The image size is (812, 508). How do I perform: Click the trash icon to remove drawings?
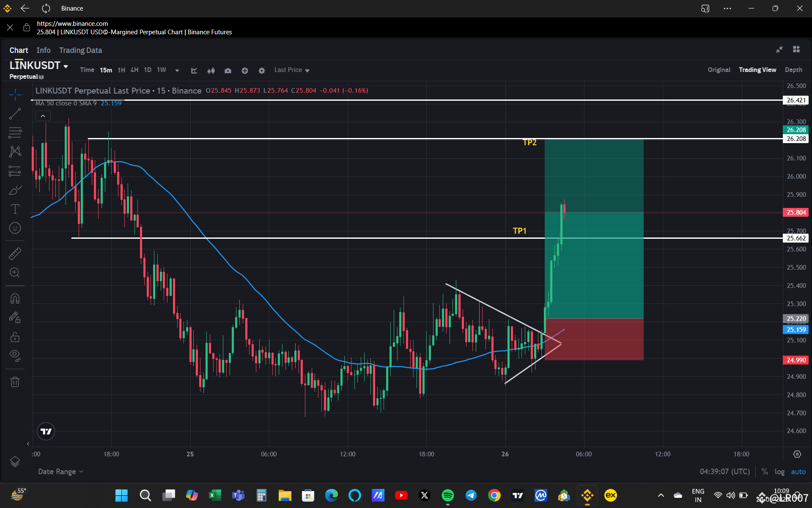15,382
